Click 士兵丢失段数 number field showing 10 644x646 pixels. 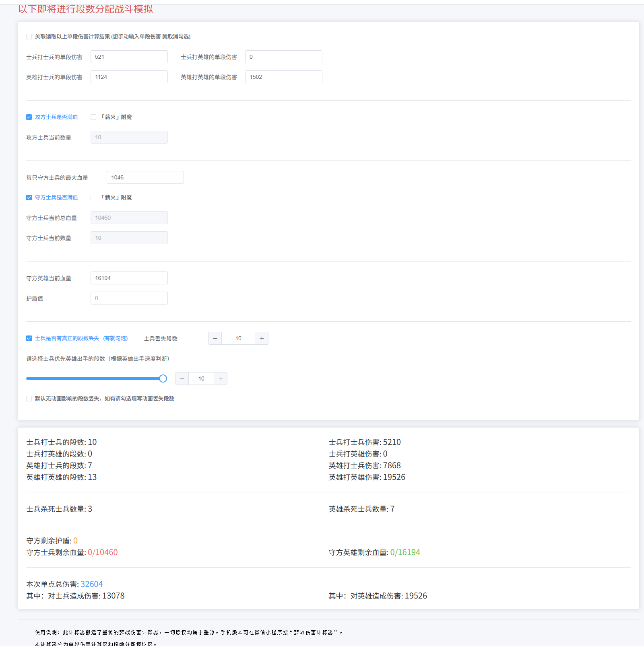click(x=238, y=338)
